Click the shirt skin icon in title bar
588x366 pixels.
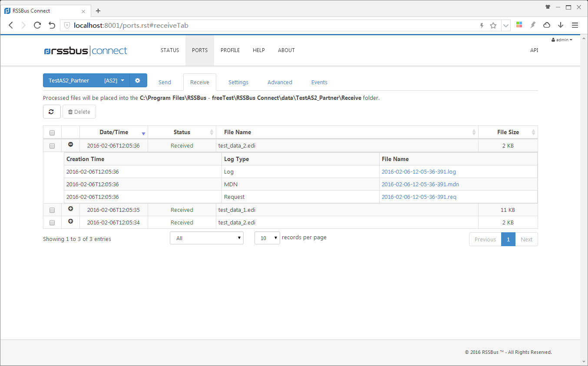coord(548,7)
